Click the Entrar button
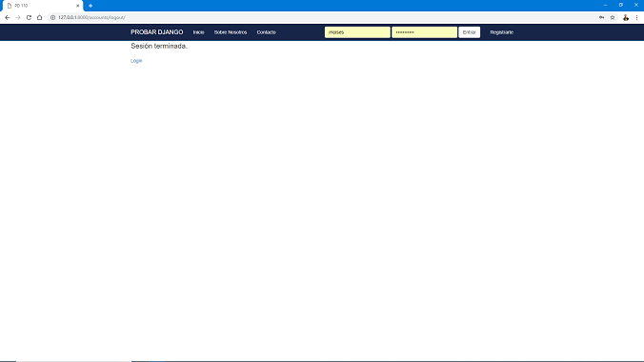 click(x=469, y=32)
